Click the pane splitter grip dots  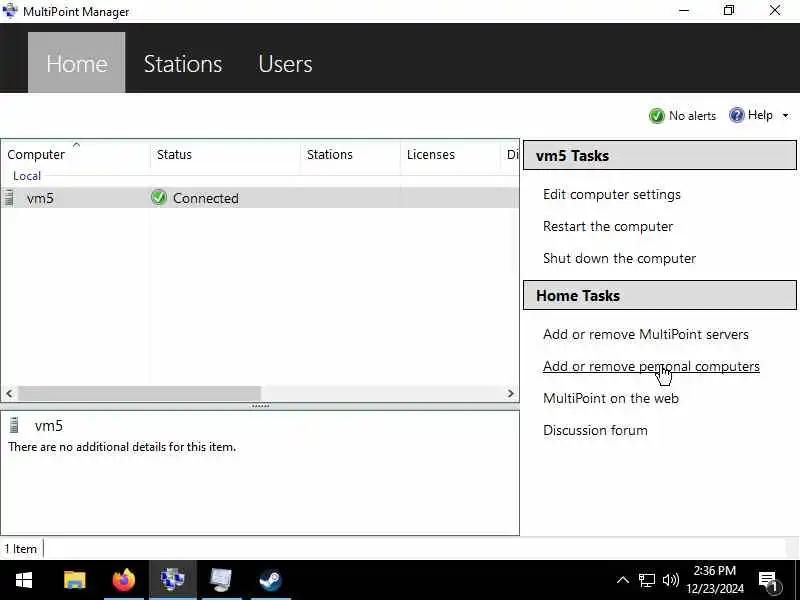click(x=261, y=406)
